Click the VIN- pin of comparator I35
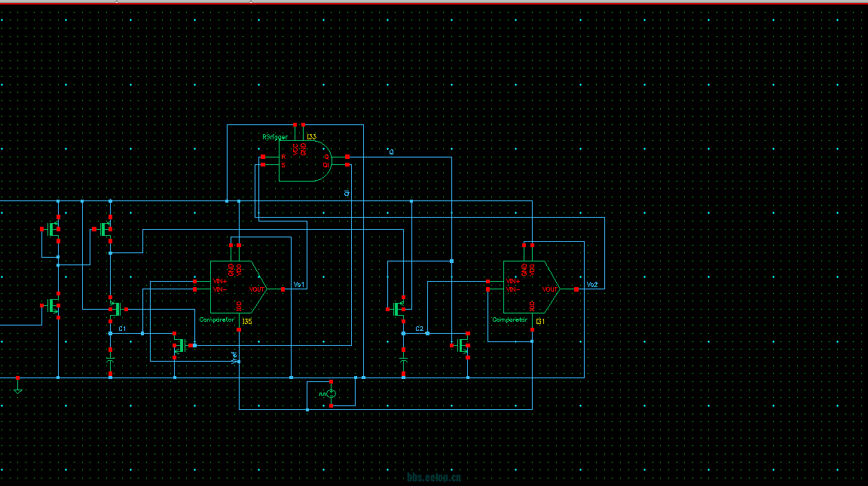Image resolution: width=868 pixels, height=486 pixels. pyautogui.click(x=195, y=289)
